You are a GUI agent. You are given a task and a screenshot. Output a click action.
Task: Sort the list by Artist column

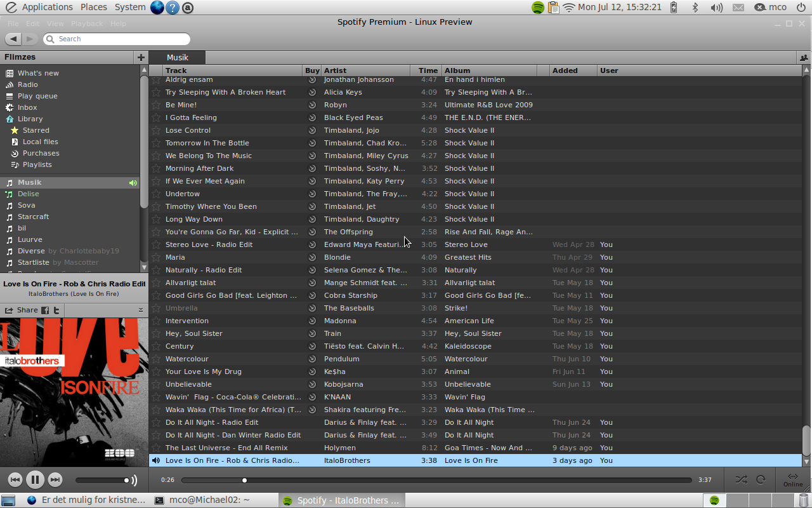click(365, 70)
